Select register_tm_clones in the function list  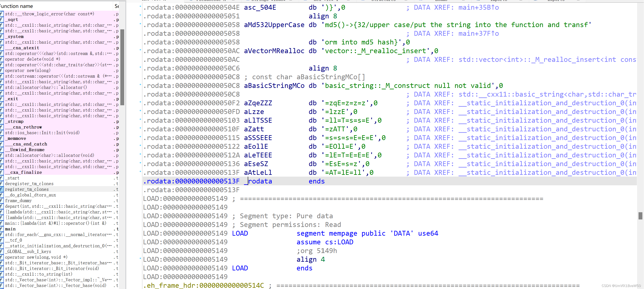click(27, 189)
